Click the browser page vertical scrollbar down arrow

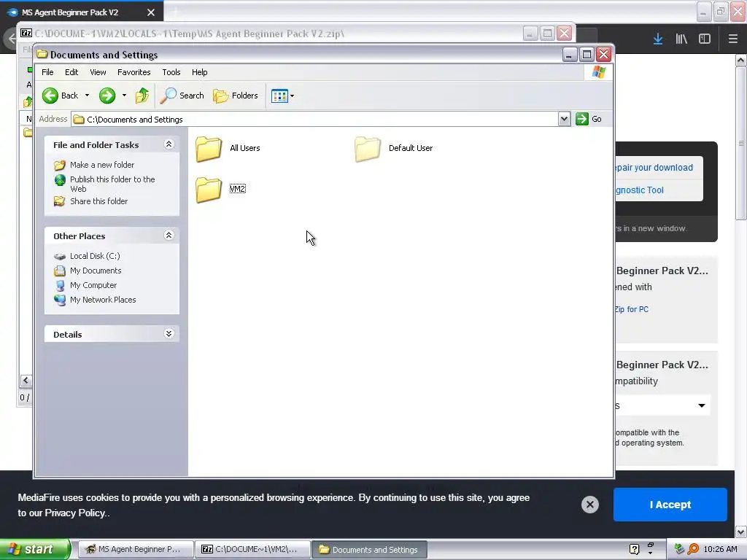point(741,532)
